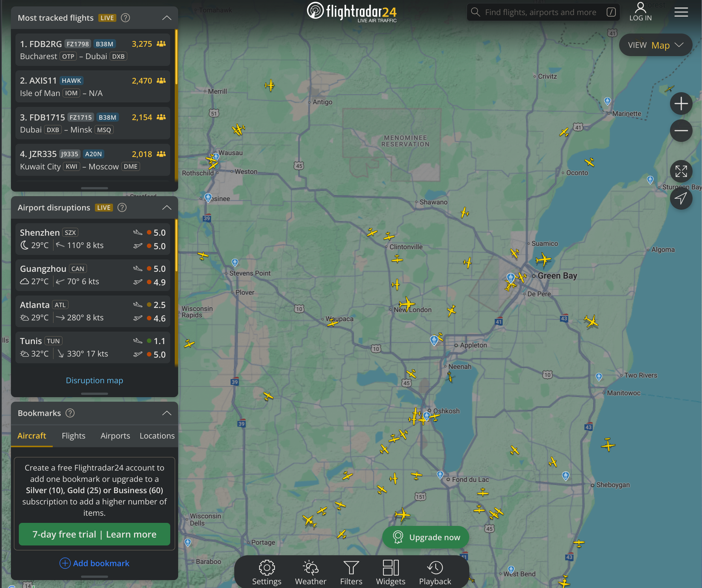Select the large aircraft over New London

tap(407, 303)
